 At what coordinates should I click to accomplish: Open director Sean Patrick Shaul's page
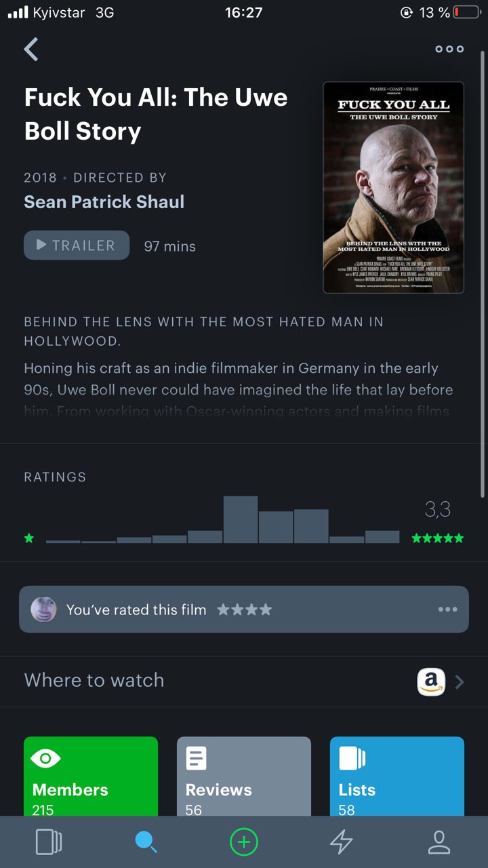[x=104, y=202]
